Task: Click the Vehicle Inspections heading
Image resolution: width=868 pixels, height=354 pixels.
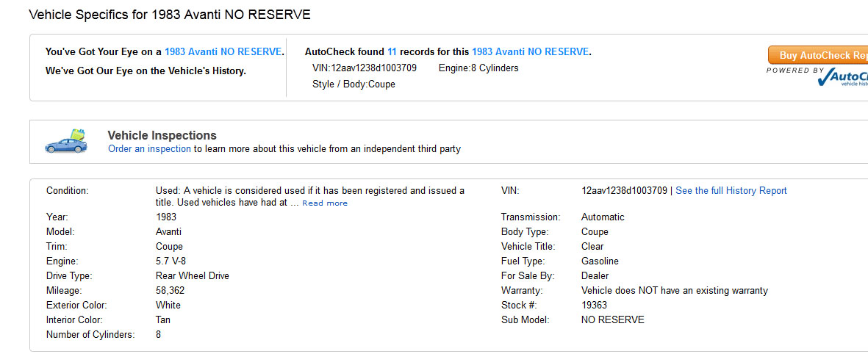Action: click(x=162, y=135)
